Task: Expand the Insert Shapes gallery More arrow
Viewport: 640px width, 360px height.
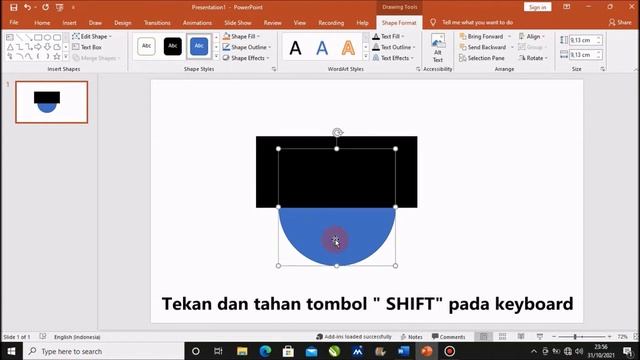Action: click(x=66, y=57)
